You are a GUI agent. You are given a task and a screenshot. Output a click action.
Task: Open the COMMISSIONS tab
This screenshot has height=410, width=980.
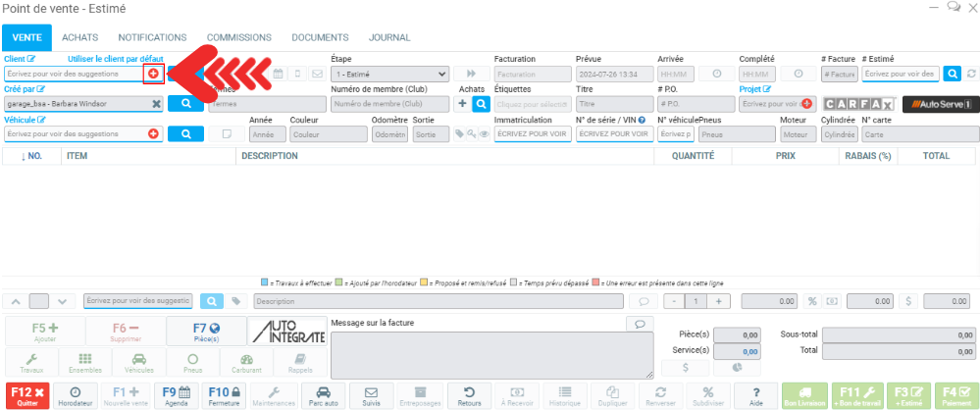click(238, 37)
